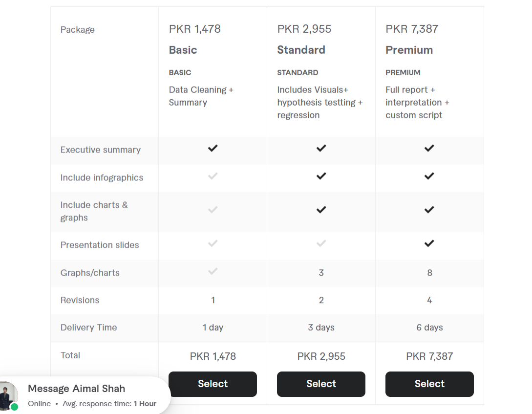The height and width of the screenshot is (414, 532).
Task: Click the charts & graphs checkmark under Premium
Action: coord(429,210)
